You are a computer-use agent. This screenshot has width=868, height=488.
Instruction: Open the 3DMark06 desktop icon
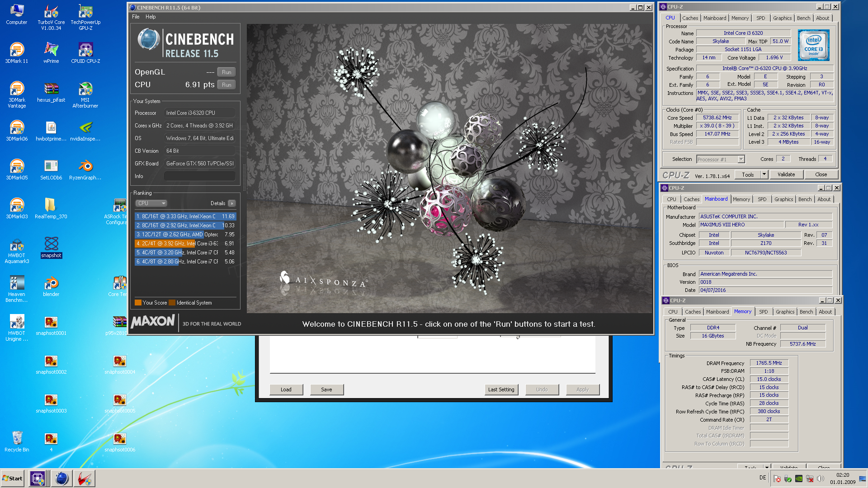[x=17, y=131]
